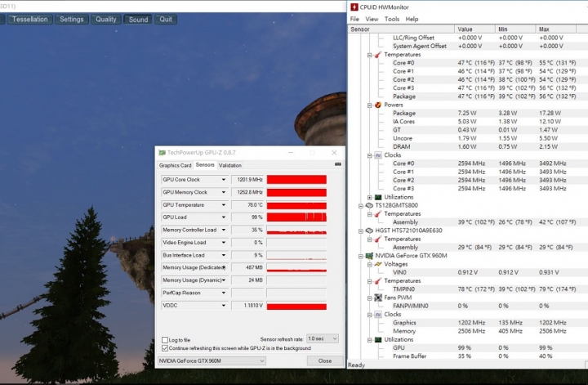
Task: Click the HGST HTS721010A9E630 drive icon
Action: pos(369,231)
